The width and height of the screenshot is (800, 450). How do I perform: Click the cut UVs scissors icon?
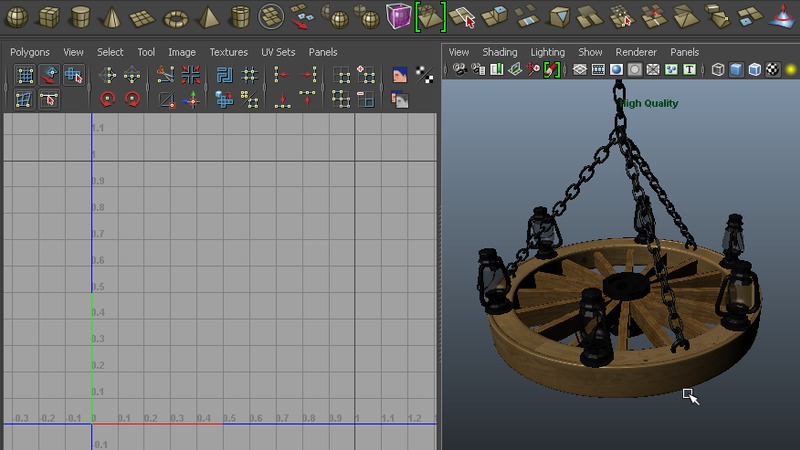[166, 76]
